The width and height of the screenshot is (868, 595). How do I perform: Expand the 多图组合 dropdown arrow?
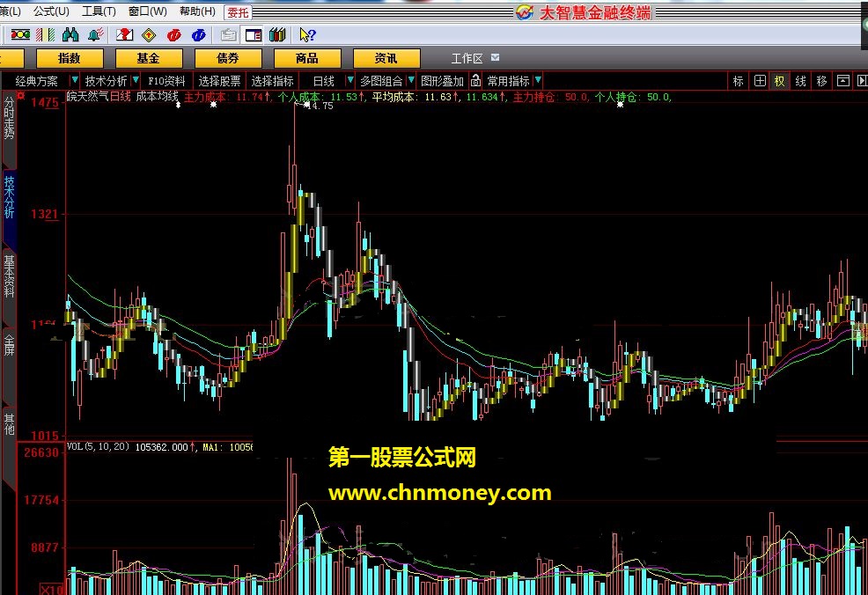(411, 80)
